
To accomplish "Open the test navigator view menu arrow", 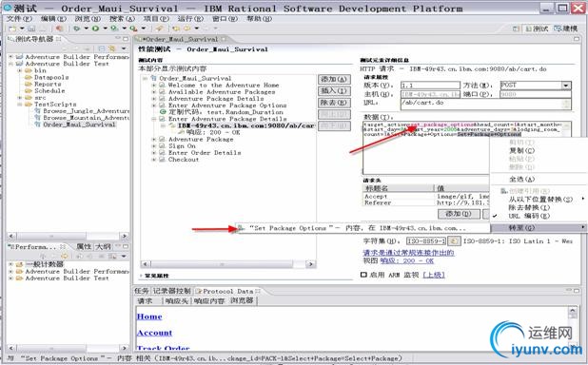I will (x=124, y=48).
